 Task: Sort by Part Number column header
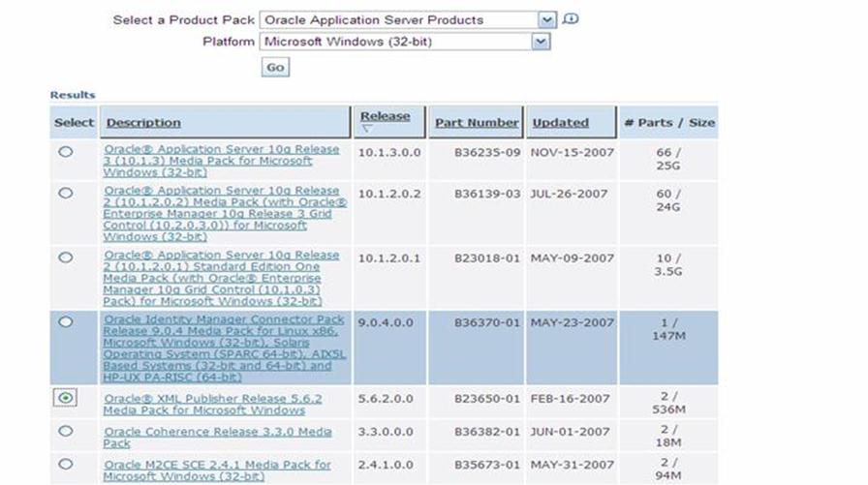coord(477,123)
